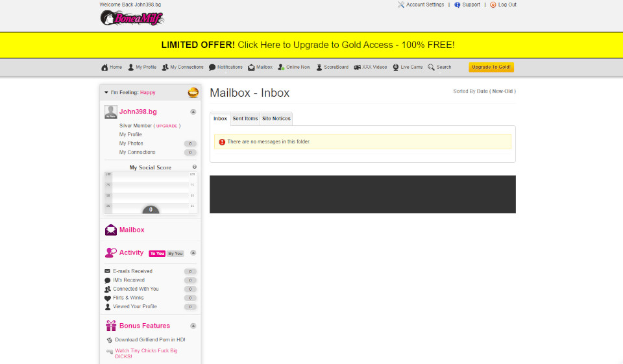Click the profile avatar thumbnail
Screen dimensions: 623x364
click(x=110, y=112)
